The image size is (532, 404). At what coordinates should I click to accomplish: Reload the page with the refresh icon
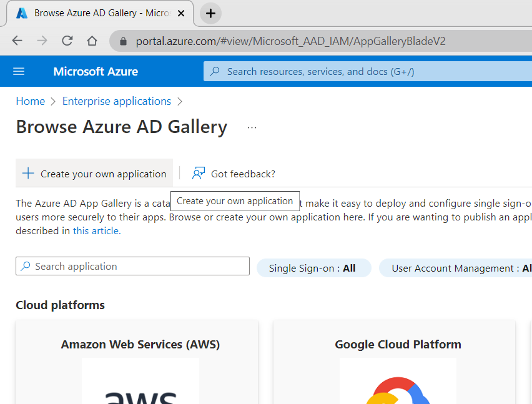pyautogui.click(x=67, y=41)
